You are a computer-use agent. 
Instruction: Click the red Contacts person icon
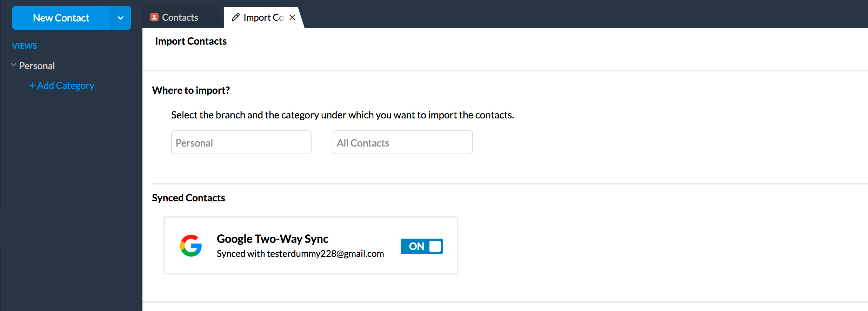(154, 17)
